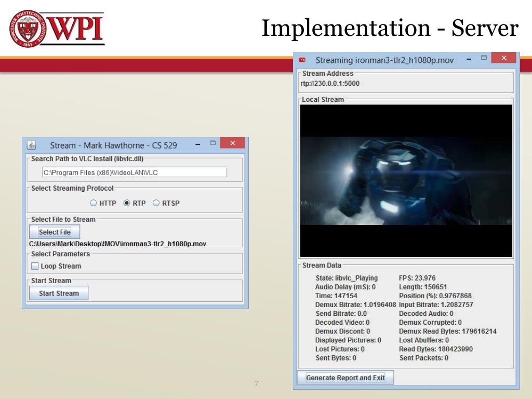Click the red icon in Streaming window title bar
The image size is (532, 399).
302,60
